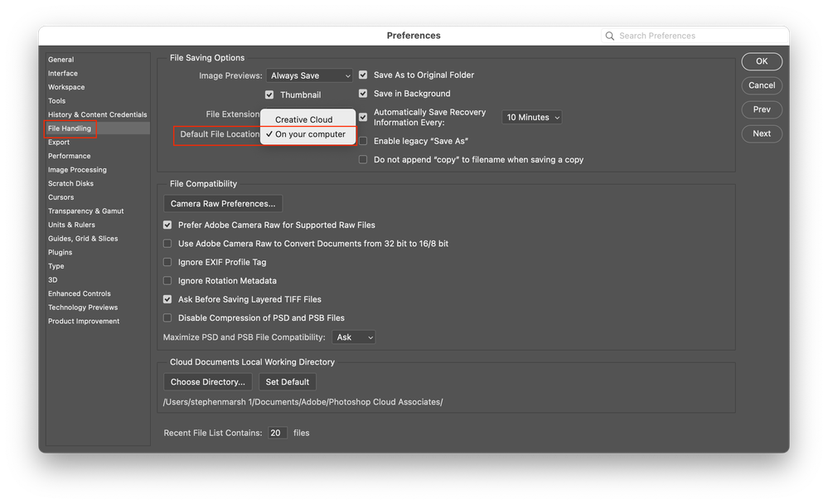
Task: Open the Image Previews dropdown
Action: [x=310, y=75]
